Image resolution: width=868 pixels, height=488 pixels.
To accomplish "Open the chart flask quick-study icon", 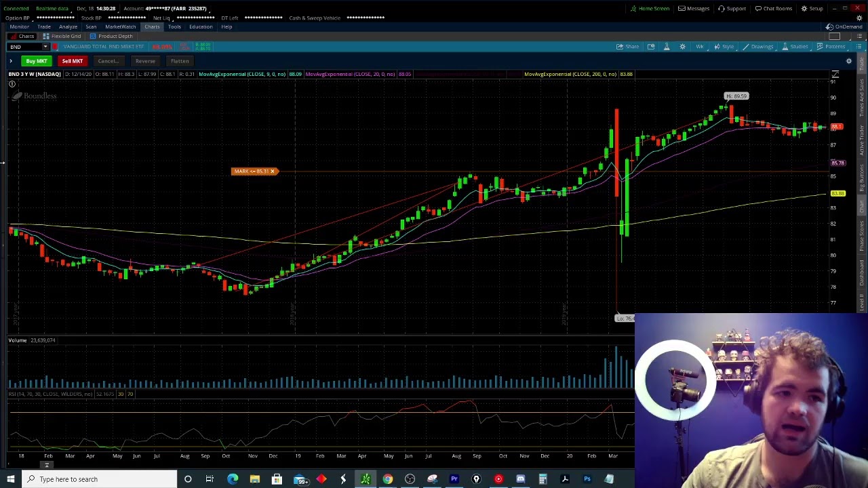I will [x=667, y=46].
